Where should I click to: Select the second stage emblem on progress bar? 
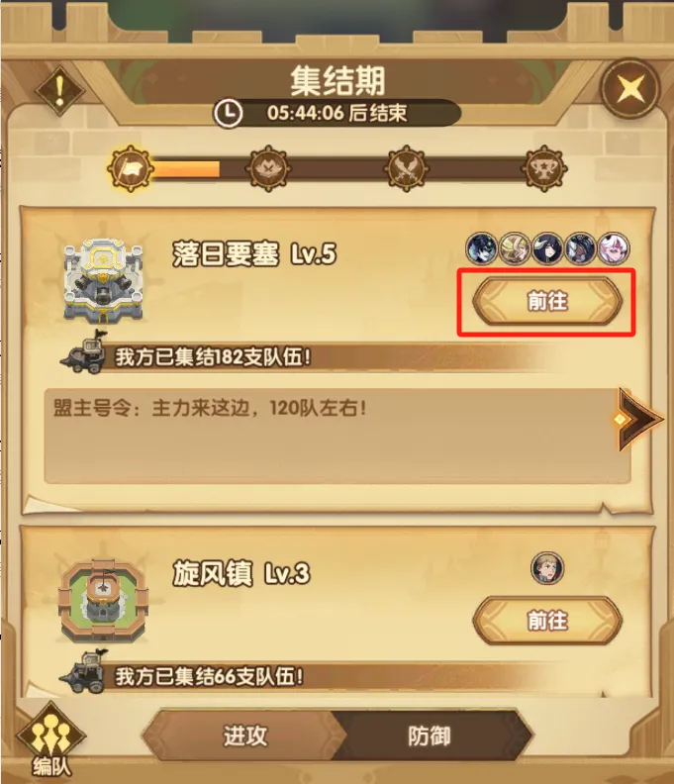(268, 168)
